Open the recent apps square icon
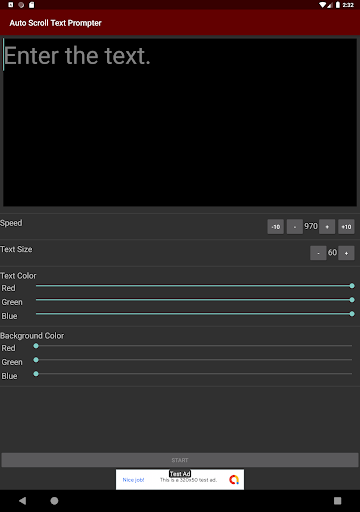 338,501
